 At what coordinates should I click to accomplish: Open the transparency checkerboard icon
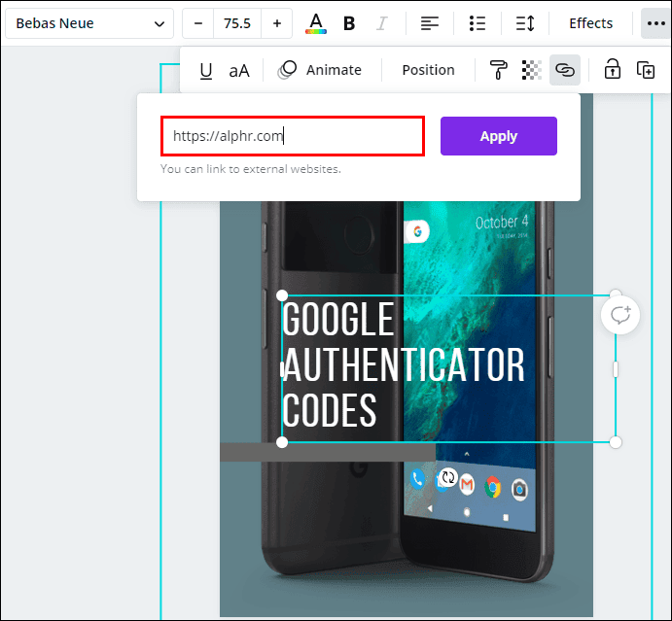point(531,70)
